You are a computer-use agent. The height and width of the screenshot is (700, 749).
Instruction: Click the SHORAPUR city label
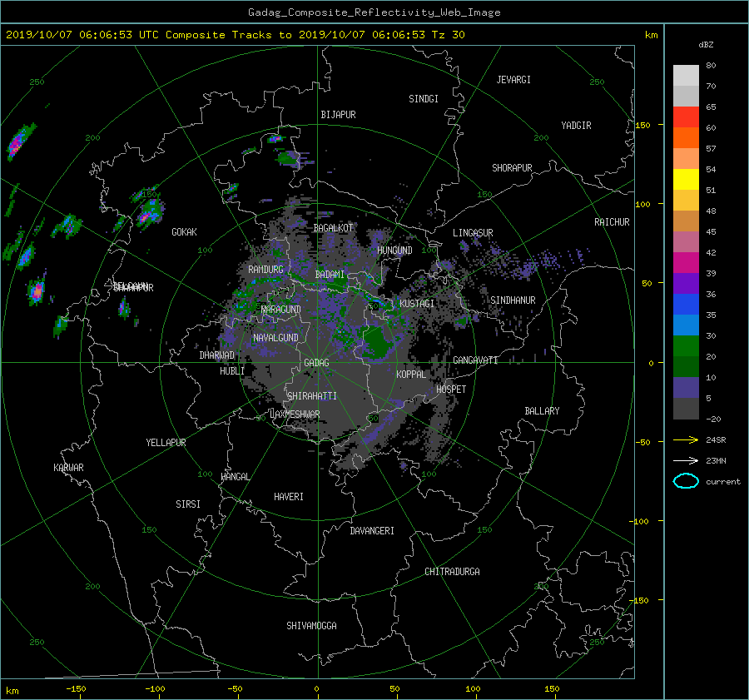(x=512, y=168)
